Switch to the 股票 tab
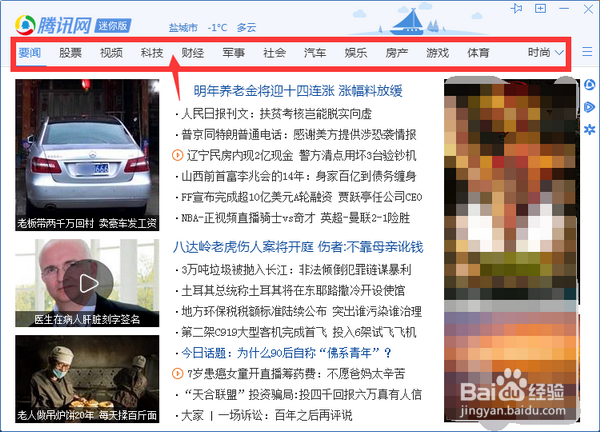 point(70,52)
